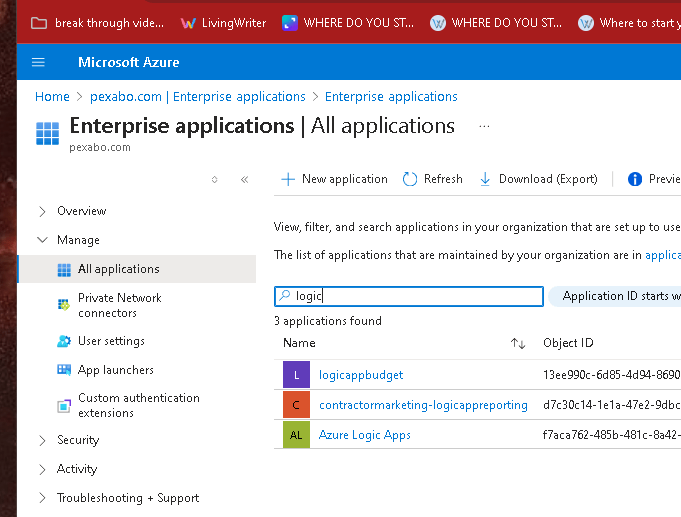Open 'Where to start' bookmark
The width and height of the screenshot is (681, 517).
(x=629, y=23)
